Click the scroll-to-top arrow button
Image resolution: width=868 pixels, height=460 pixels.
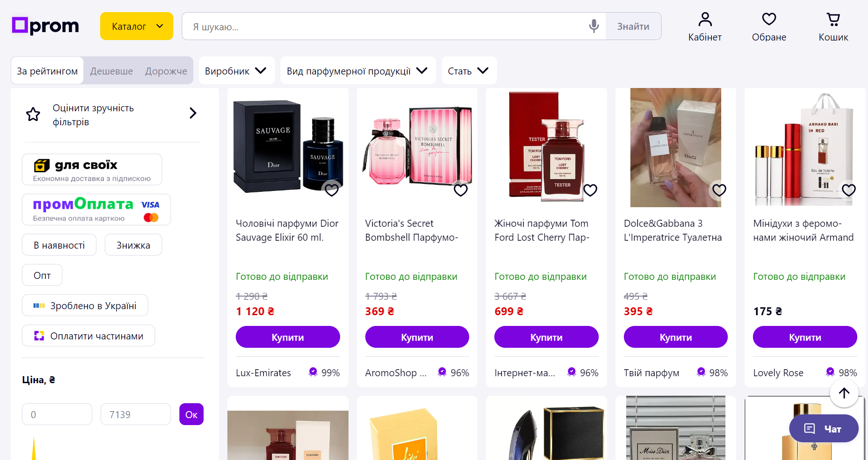point(844,393)
